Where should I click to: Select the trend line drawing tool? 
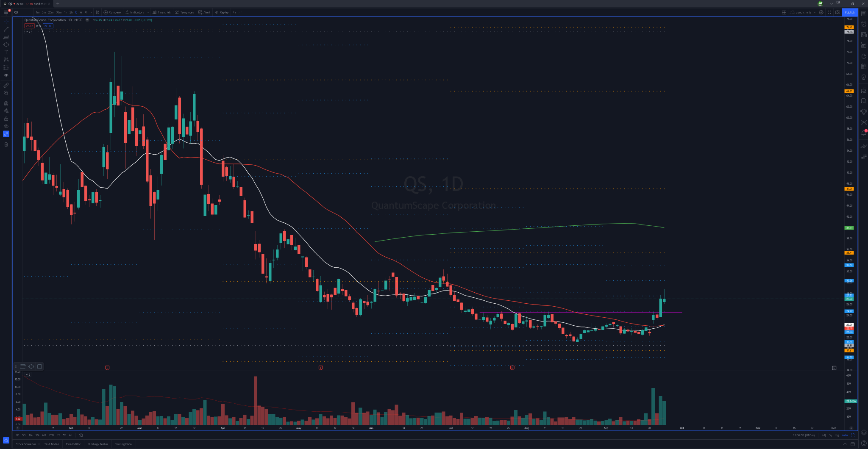tap(6, 29)
